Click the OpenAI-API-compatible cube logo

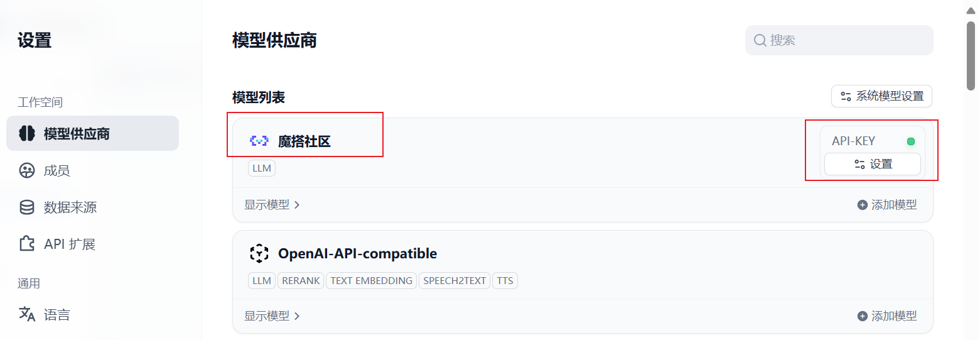click(259, 253)
